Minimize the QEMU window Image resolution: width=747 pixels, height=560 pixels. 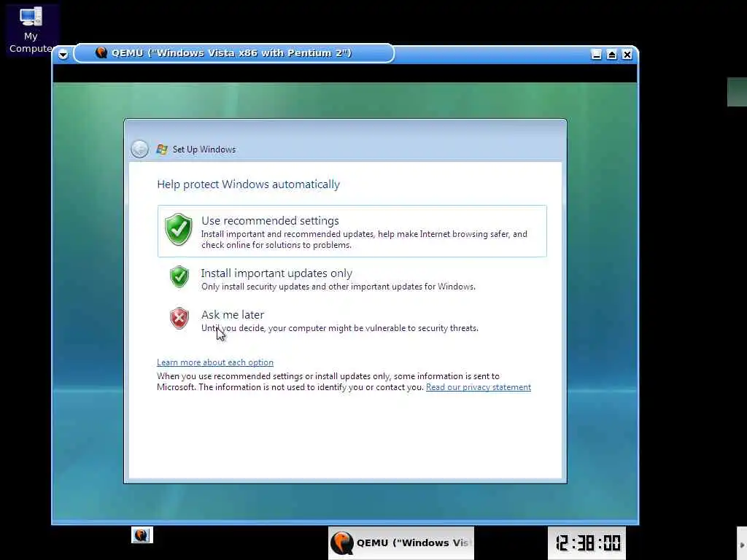(x=596, y=54)
